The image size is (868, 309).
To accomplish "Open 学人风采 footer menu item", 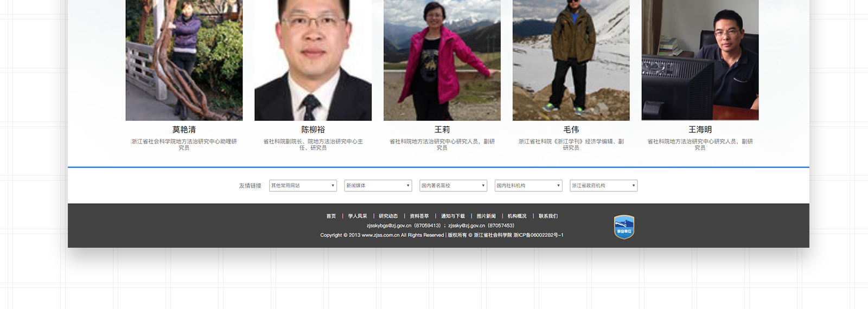I will tap(358, 216).
